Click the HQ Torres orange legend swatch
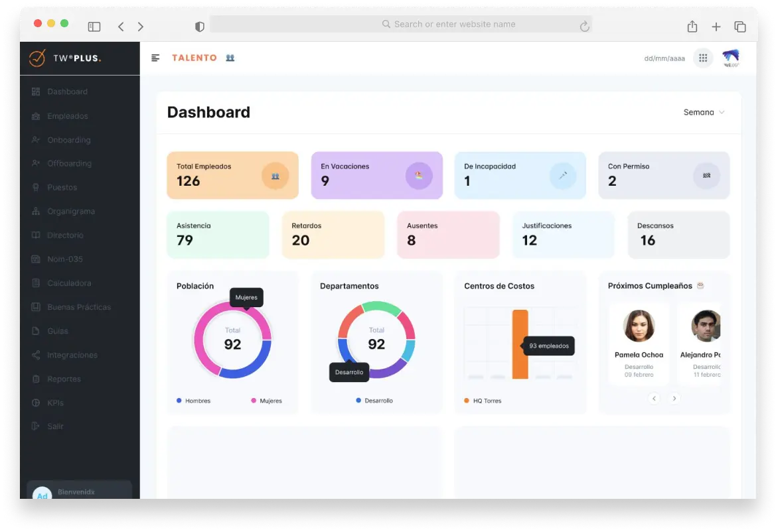The height and width of the screenshot is (532, 778). [467, 400]
